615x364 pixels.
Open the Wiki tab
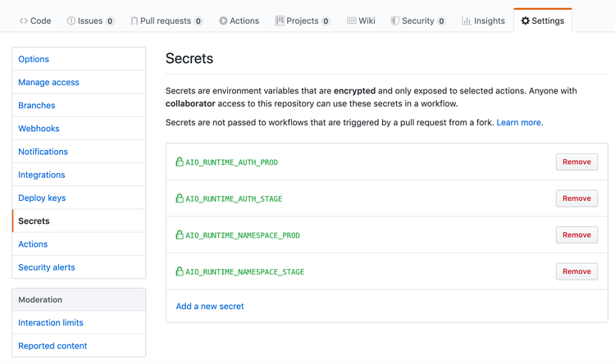tap(361, 20)
